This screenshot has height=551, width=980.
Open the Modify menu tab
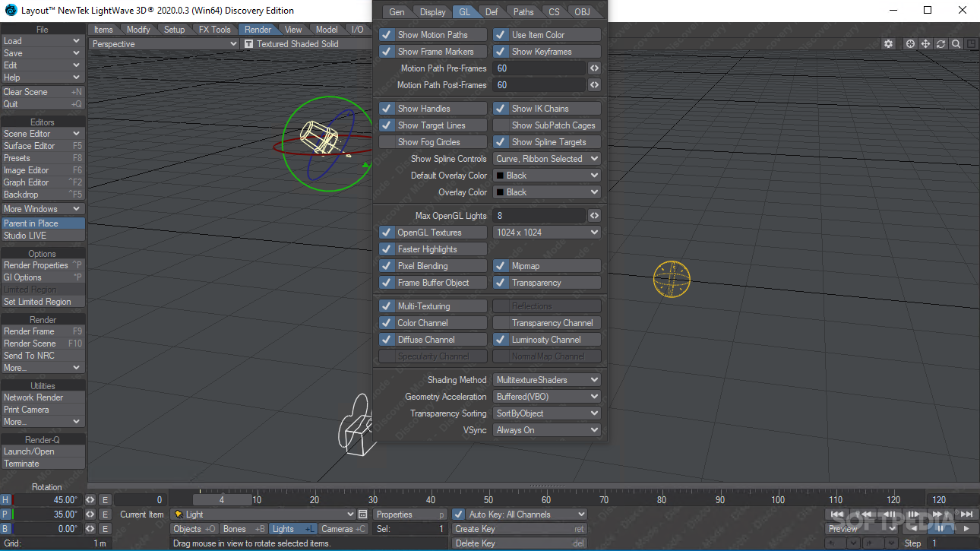[x=138, y=30]
